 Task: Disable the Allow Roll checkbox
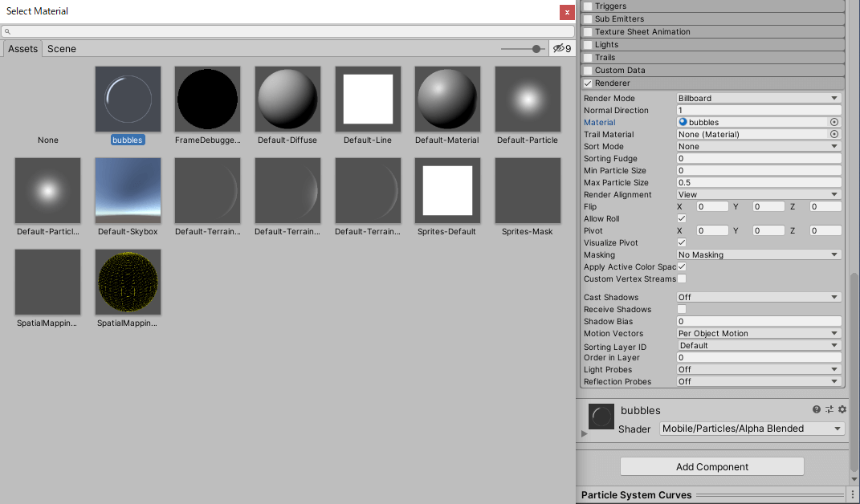coord(681,218)
